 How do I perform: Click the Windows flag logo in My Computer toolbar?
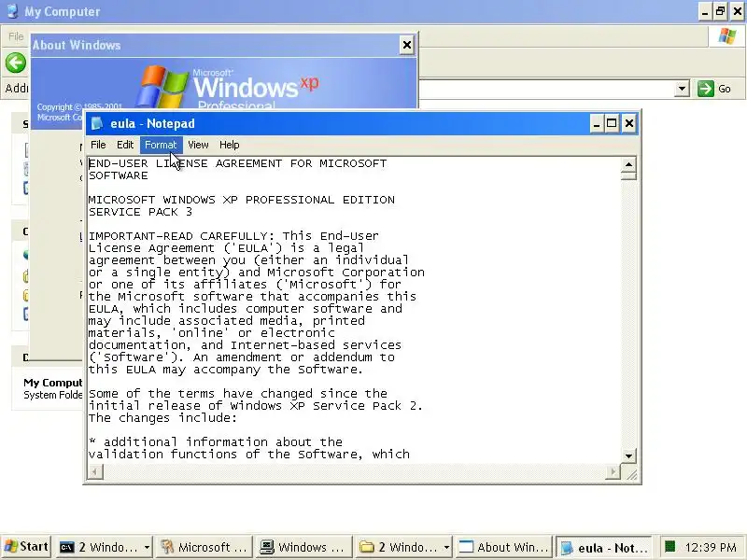click(727, 36)
